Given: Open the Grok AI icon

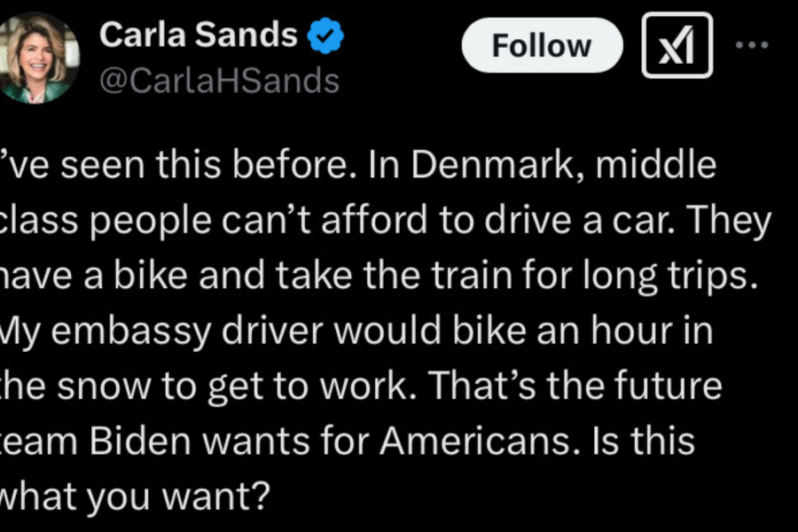Looking at the screenshot, I should [x=677, y=45].
